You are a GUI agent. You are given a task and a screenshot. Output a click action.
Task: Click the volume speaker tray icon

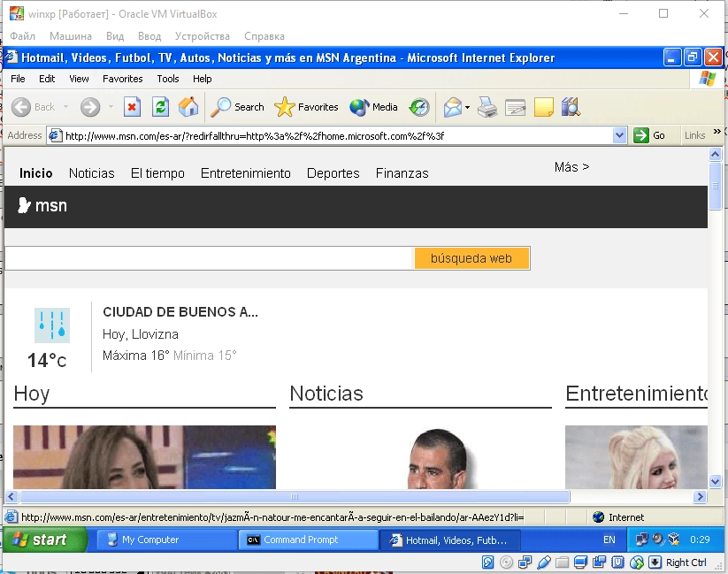(x=658, y=540)
